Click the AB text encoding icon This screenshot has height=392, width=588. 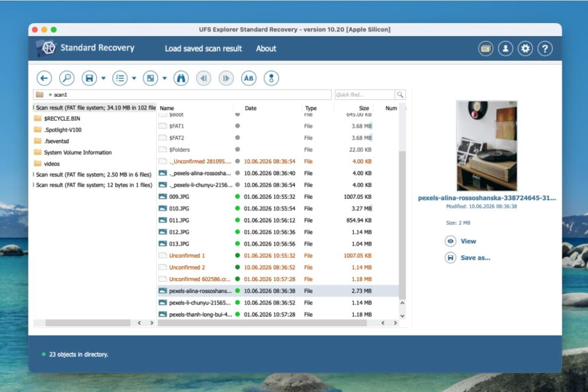click(249, 78)
